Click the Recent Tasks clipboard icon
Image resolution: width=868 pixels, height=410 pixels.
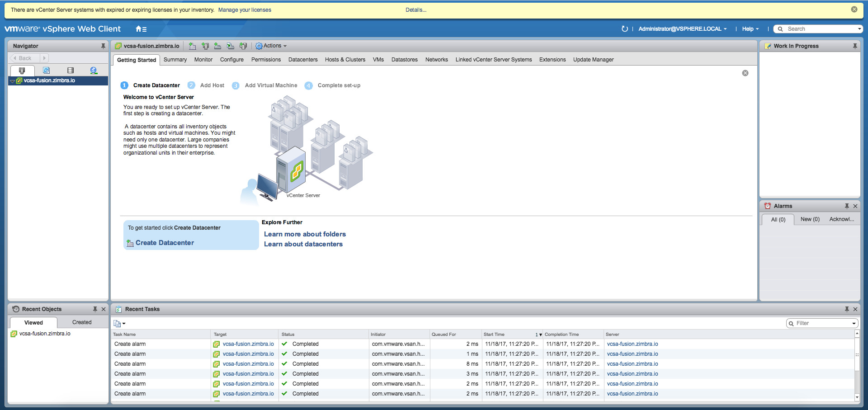(118, 309)
